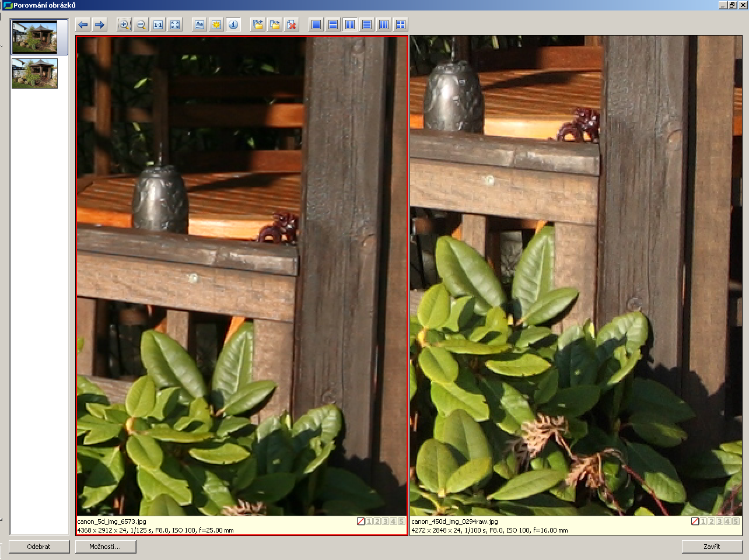Click the add-to-folder icon with plus
The width and height of the screenshot is (749, 560).
[x=258, y=24]
